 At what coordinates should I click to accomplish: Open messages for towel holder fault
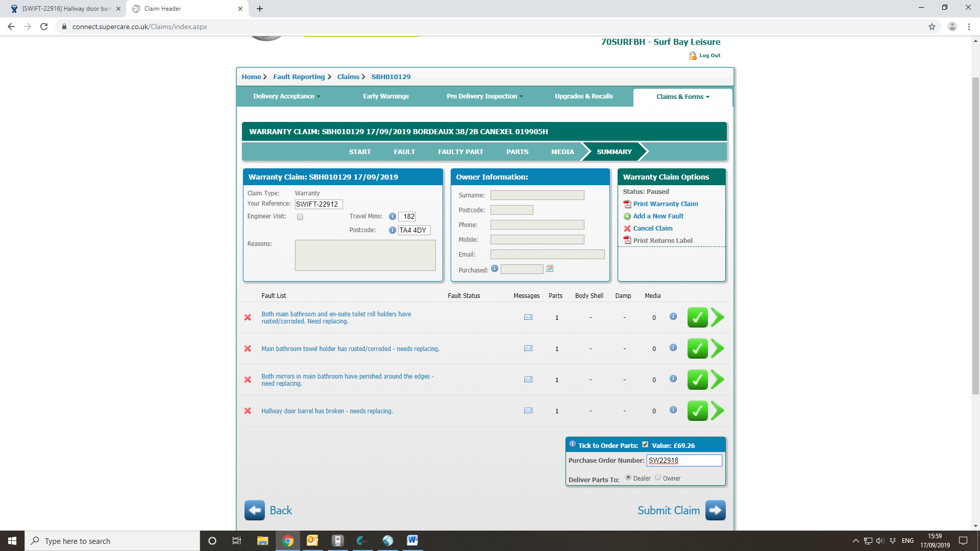[528, 348]
